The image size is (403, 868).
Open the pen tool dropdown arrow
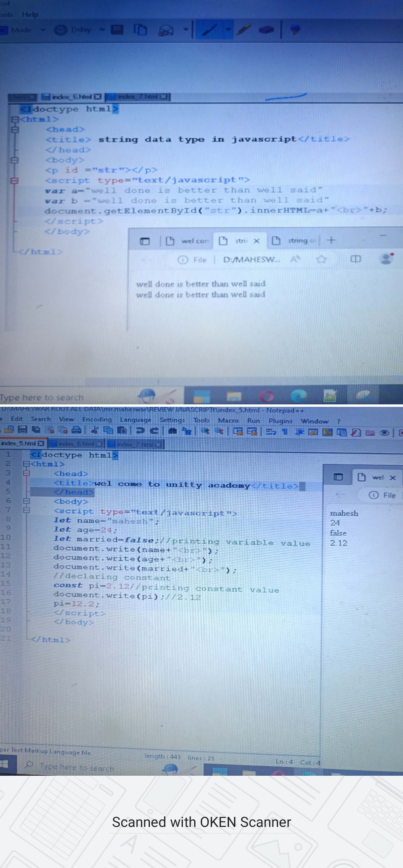(x=228, y=29)
